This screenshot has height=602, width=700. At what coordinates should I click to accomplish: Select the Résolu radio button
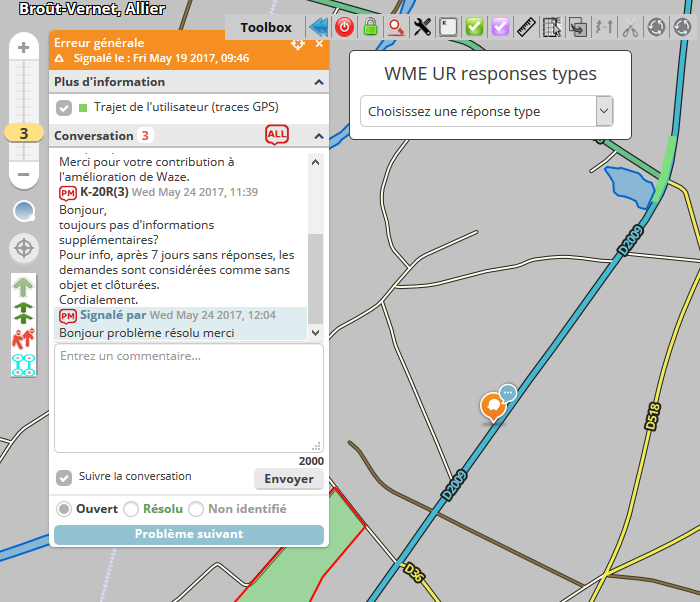click(x=131, y=509)
